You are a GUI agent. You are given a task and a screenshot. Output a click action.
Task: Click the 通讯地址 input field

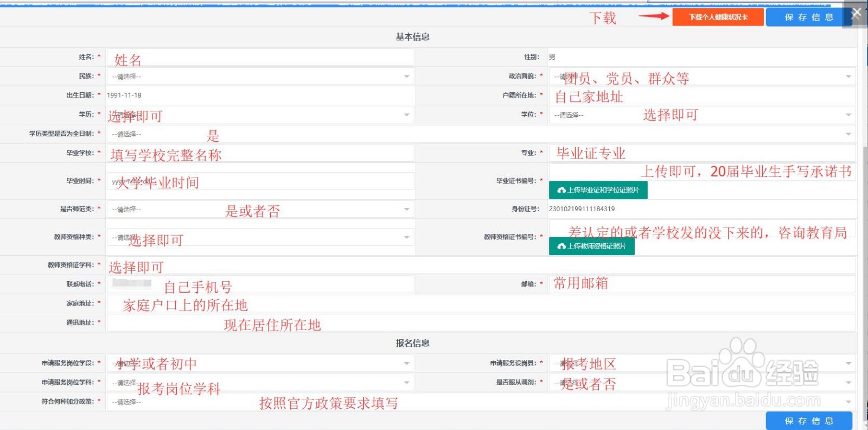(481, 323)
